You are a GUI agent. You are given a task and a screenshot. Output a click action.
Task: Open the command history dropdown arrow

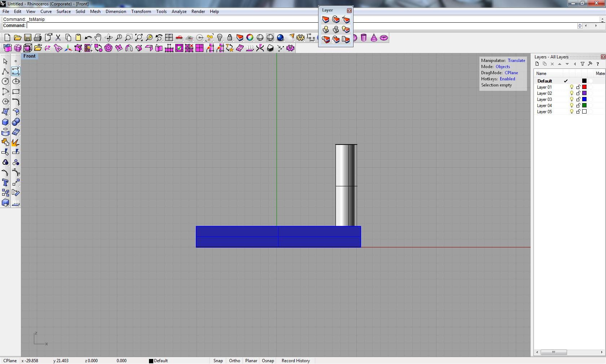pos(602,19)
